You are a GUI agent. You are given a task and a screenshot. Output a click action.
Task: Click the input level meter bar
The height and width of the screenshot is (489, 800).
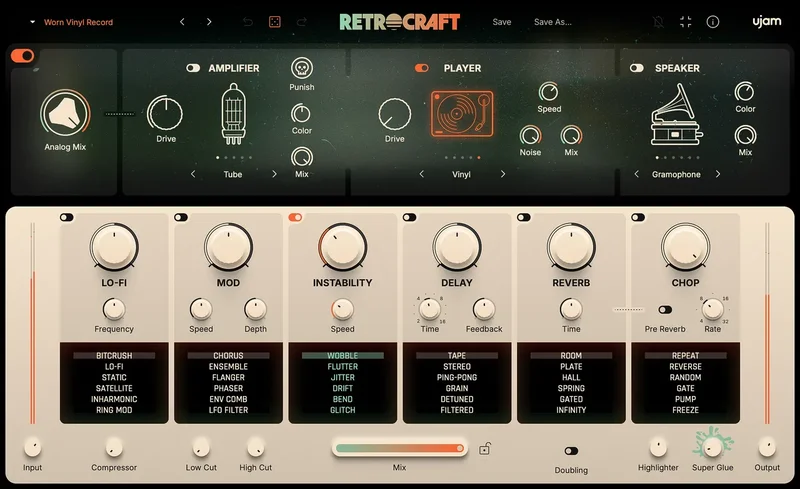coord(33,323)
